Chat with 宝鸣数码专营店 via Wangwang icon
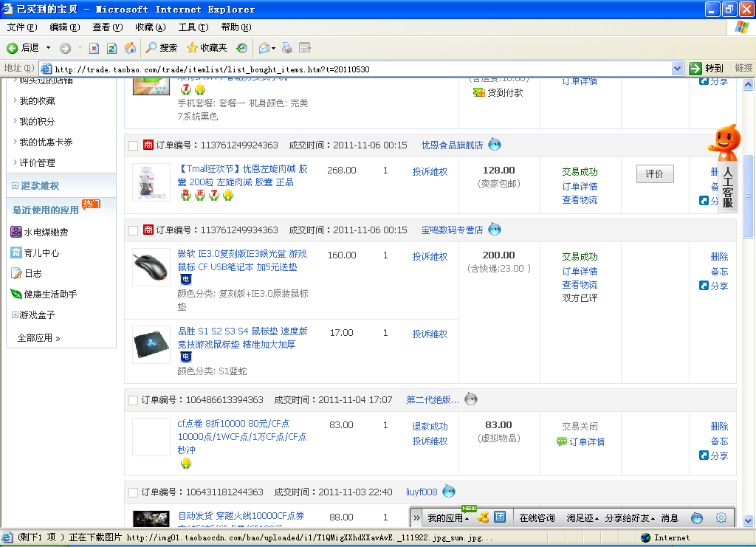 click(x=495, y=229)
